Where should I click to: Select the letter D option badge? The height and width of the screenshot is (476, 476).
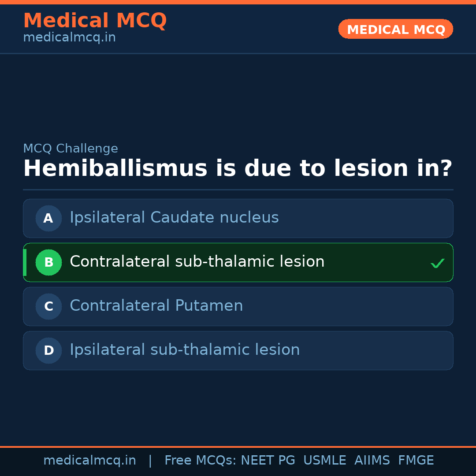(x=48, y=350)
